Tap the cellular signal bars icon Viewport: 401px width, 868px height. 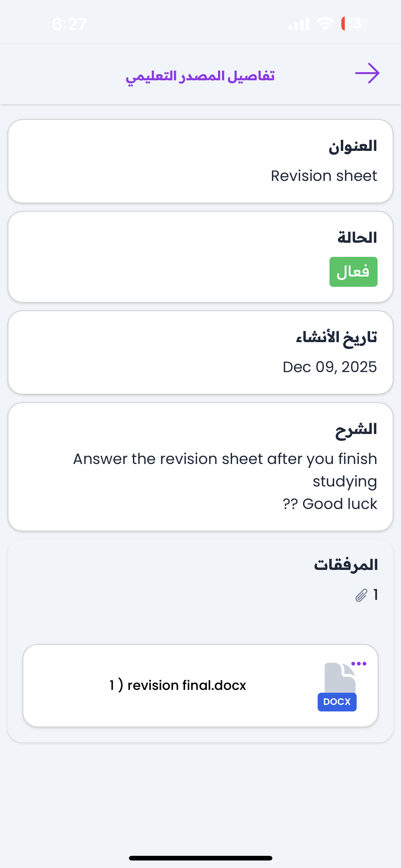[299, 23]
